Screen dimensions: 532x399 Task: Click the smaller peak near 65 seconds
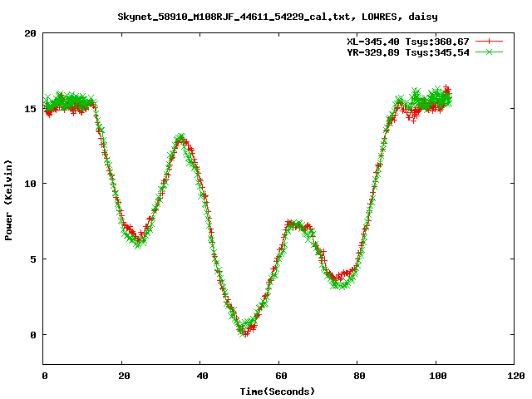pyautogui.click(x=296, y=224)
